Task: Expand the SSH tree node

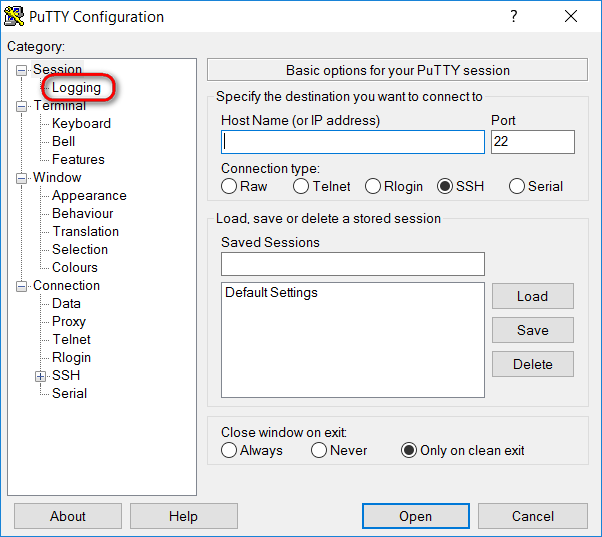Action: pos(40,376)
